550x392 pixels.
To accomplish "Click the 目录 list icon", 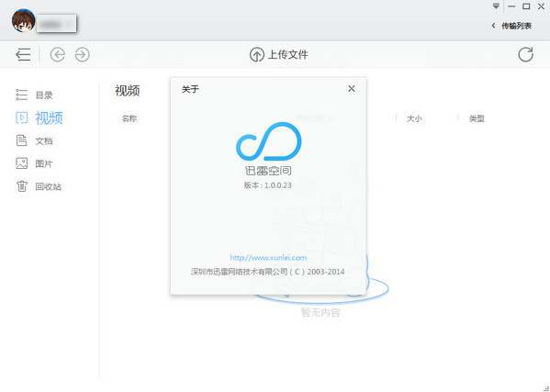I will (x=21, y=95).
